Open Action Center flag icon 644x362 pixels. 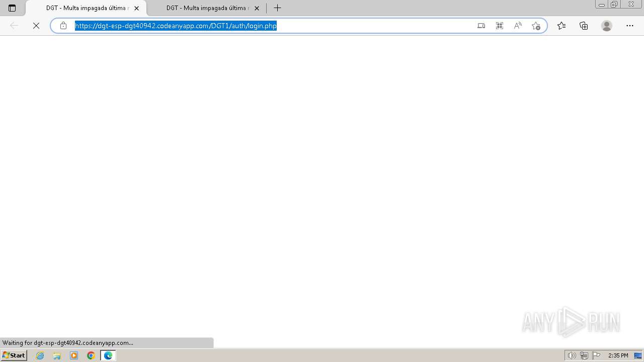tap(596, 355)
